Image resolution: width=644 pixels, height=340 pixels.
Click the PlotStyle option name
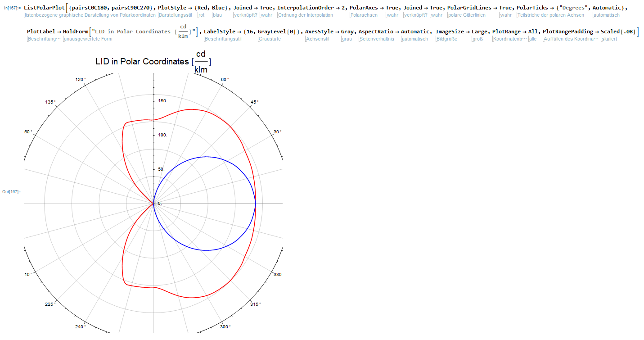(171, 8)
